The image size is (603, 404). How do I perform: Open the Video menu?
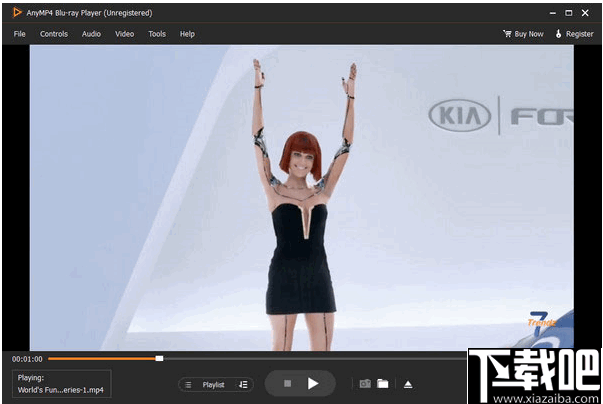[x=124, y=34]
